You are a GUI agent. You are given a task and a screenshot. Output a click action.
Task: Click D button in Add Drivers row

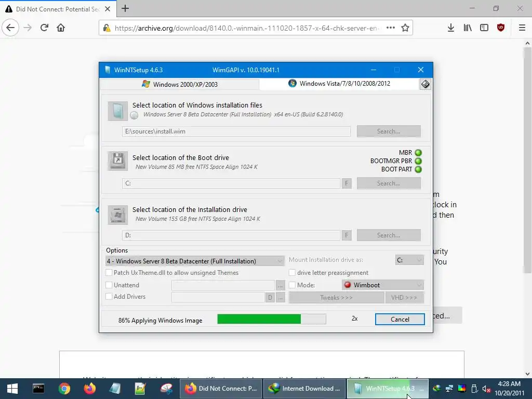point(270,298)
